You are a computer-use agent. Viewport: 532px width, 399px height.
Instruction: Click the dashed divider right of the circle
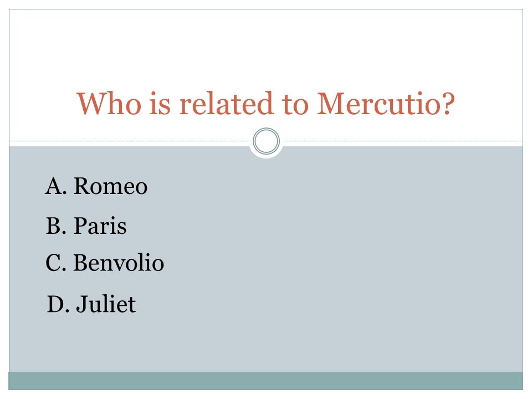[403, 141]
